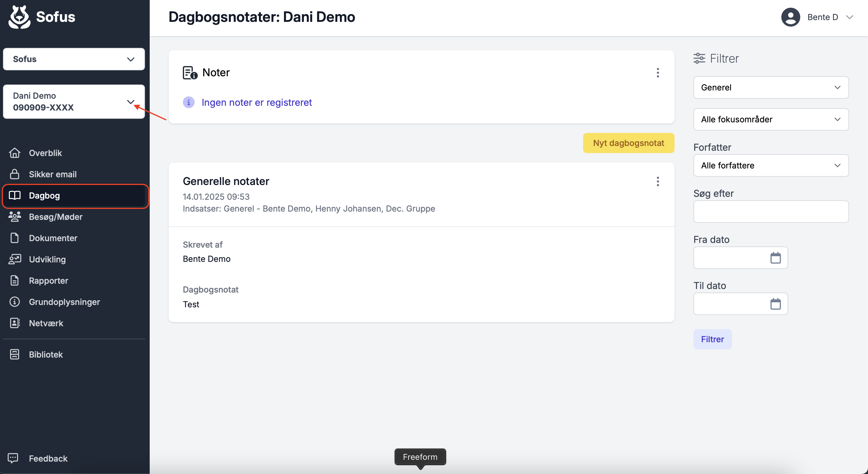Click the Sofus bear logo

(20, 17)
